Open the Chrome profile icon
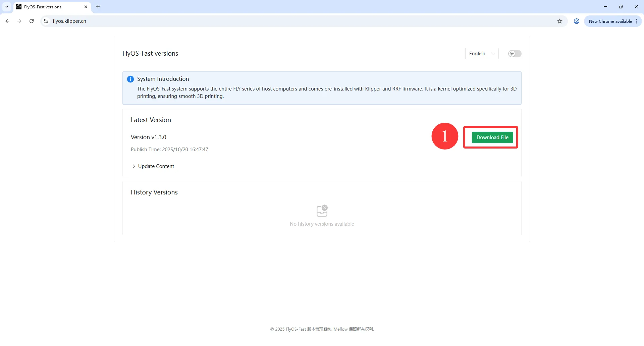The width and height of the screenshot is (644, 346). pyautogui.click(x=576, y=21)
